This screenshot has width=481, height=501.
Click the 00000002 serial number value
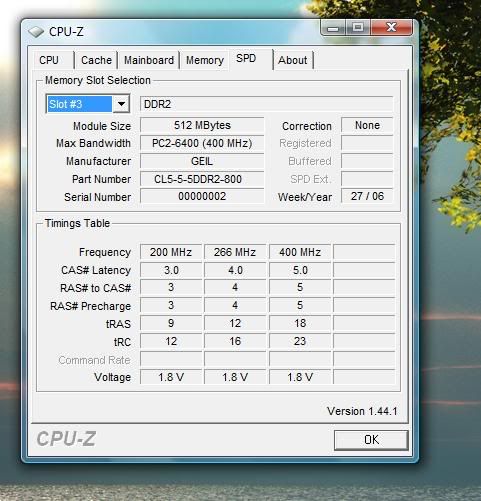[202, 196]
